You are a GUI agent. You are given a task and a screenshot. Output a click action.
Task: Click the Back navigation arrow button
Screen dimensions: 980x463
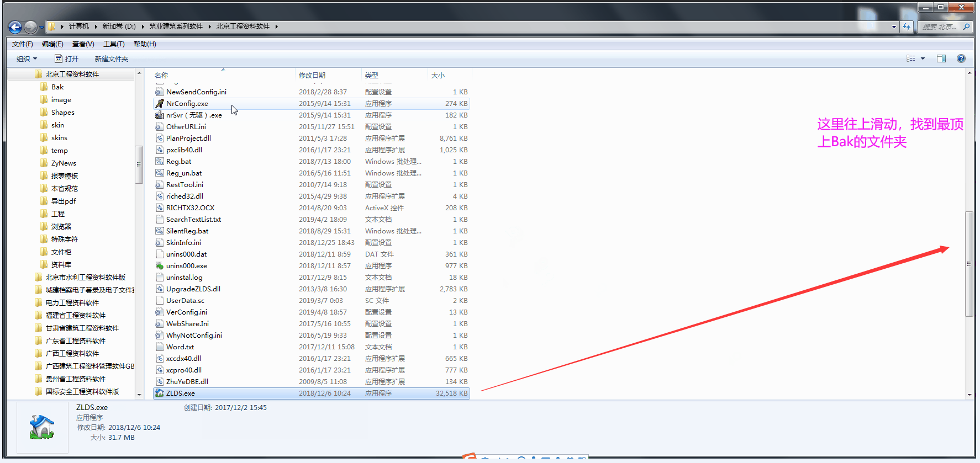15,26
